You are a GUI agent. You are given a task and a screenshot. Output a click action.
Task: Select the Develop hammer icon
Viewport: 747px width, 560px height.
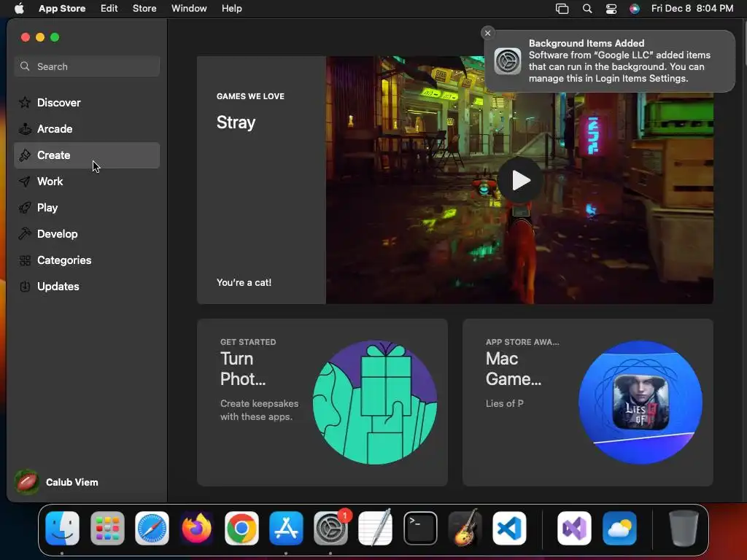(x=25, y=234)
